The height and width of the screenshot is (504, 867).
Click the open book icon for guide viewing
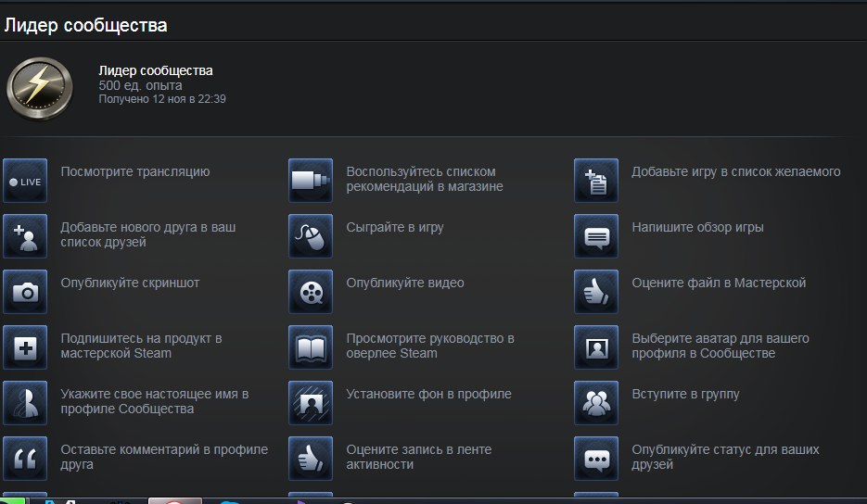point(311,347)
